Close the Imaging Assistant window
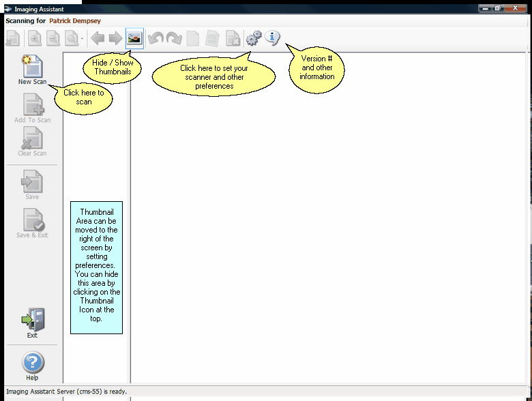Screen dimensions: 532x401 pyautogui.click(x=516, y=9)
